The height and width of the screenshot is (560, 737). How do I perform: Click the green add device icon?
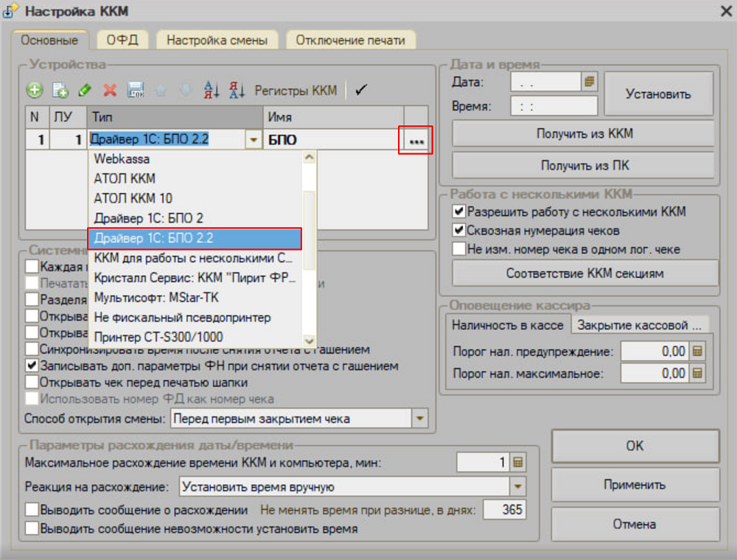tap(34, 91)
